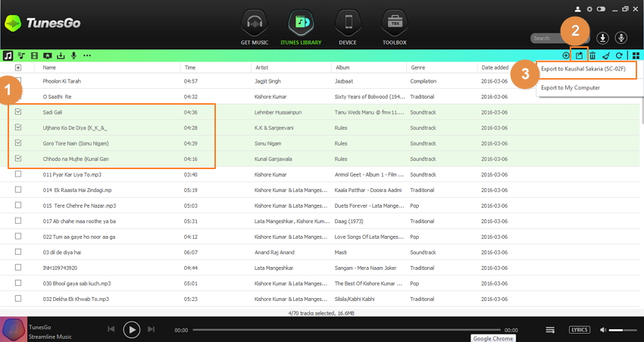Click the clean-up broom icon

point(606,55)
